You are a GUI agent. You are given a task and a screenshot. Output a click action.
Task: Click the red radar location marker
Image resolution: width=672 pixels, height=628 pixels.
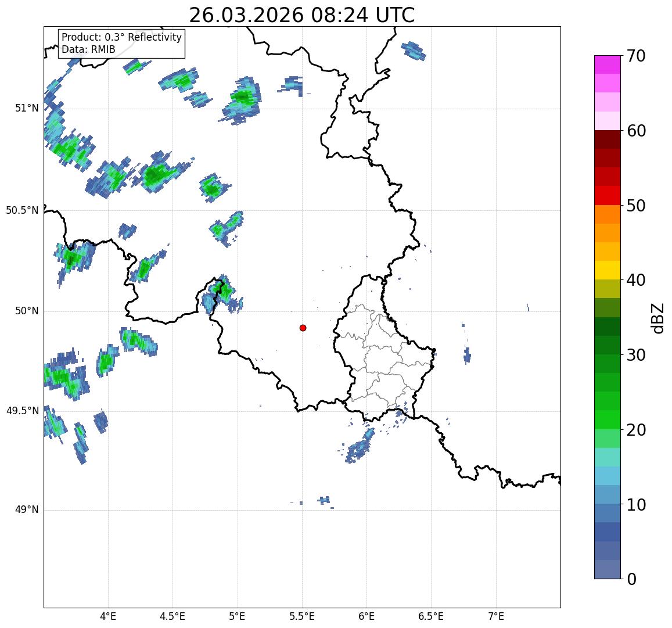303,328
